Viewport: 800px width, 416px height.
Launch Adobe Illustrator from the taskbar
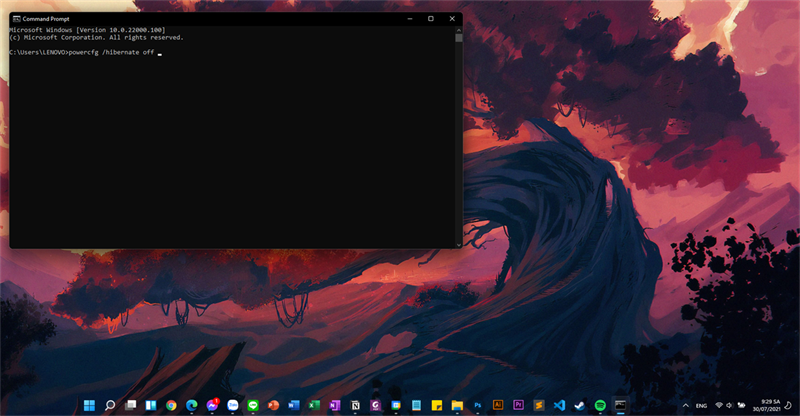(498, 405)
